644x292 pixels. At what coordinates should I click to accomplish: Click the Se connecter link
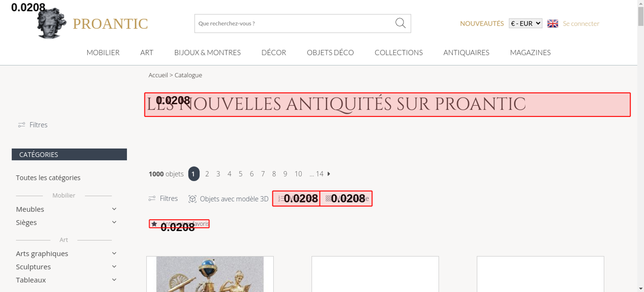pos(581,23)
